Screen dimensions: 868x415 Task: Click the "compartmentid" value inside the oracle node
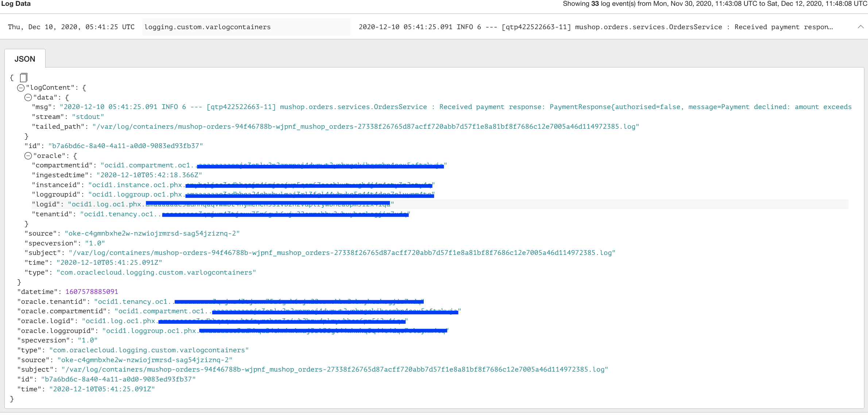(x=274, y=166)
